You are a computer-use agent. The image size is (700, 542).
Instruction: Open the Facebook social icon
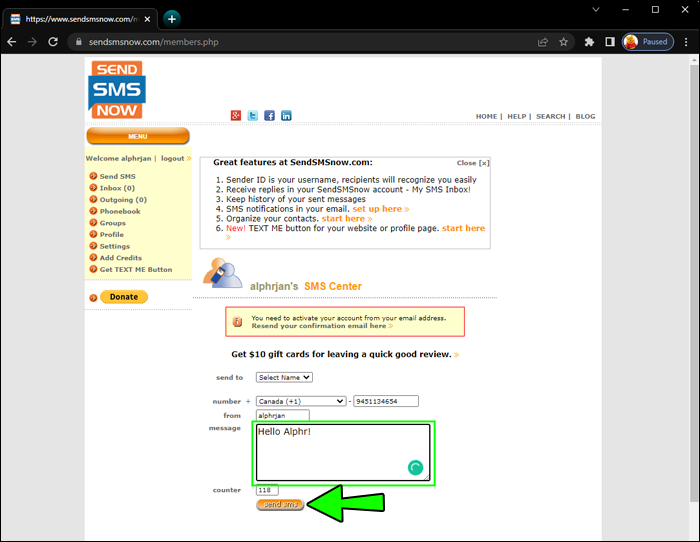pyautogui.click(x=269, y=116)
